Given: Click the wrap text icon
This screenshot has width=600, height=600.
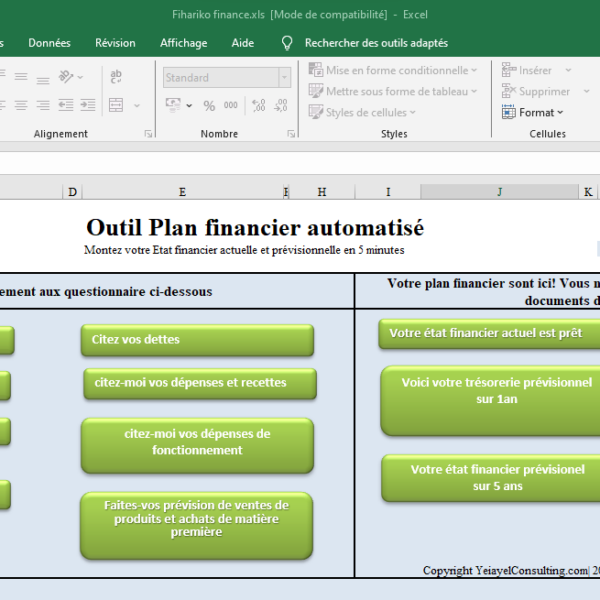Looking at the screenshot, I should (116, 77).
